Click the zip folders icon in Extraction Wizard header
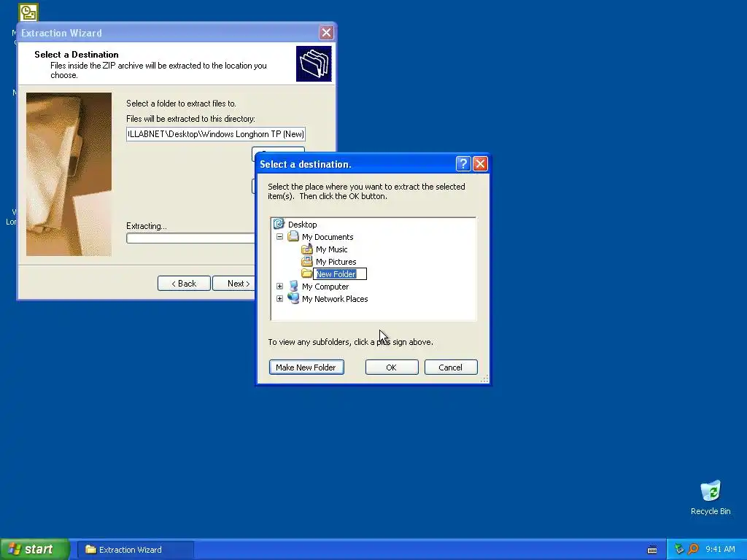747x560 pixels. (314, 64)
